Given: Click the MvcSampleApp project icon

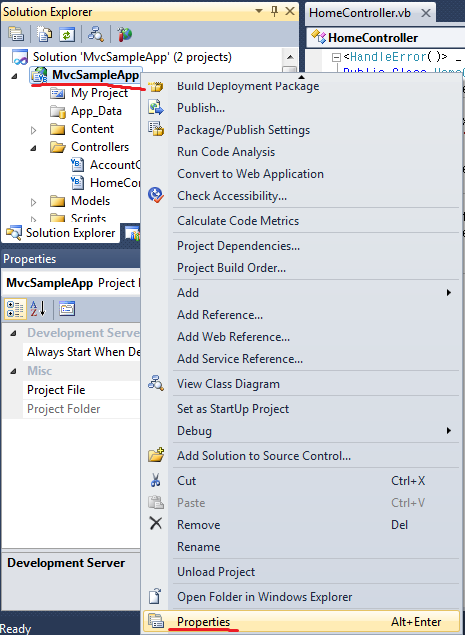Looking at the screenshot, I should click(41, 76).
